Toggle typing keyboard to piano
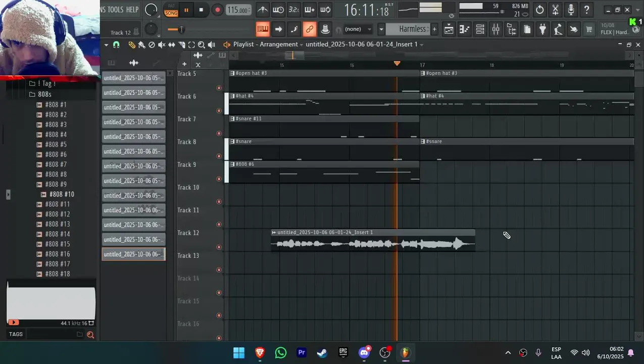644x364 pixels. coord(263,29)
